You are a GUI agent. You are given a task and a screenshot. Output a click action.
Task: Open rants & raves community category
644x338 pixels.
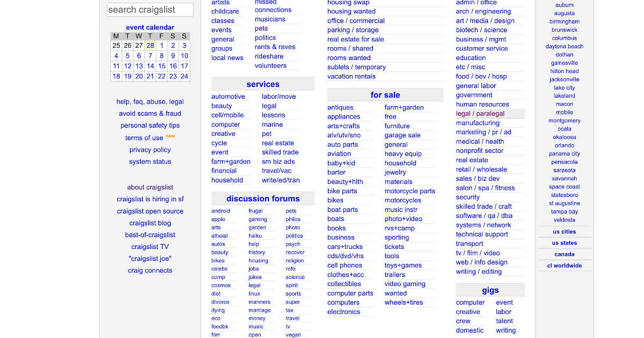pos(275,47)
